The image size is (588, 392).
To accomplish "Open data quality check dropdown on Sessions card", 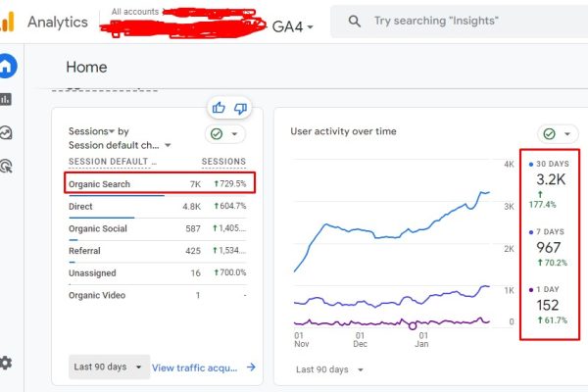I will pos(224,134).
